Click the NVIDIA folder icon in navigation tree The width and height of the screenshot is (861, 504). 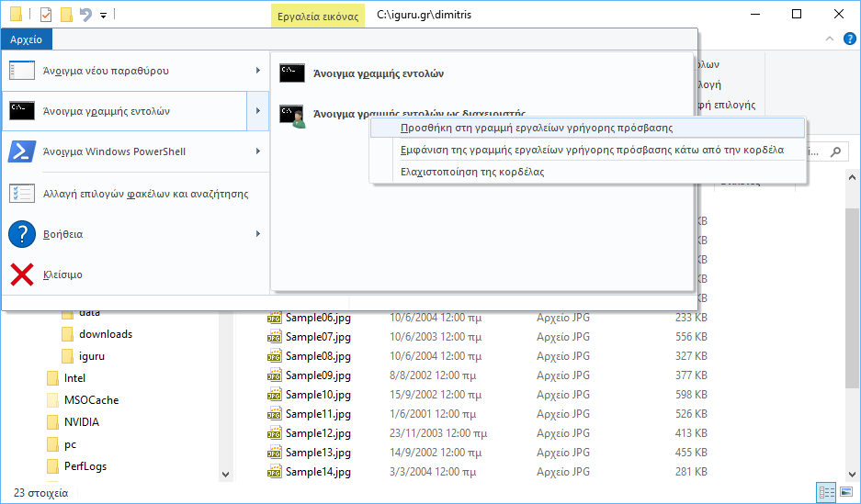[53, 422]
